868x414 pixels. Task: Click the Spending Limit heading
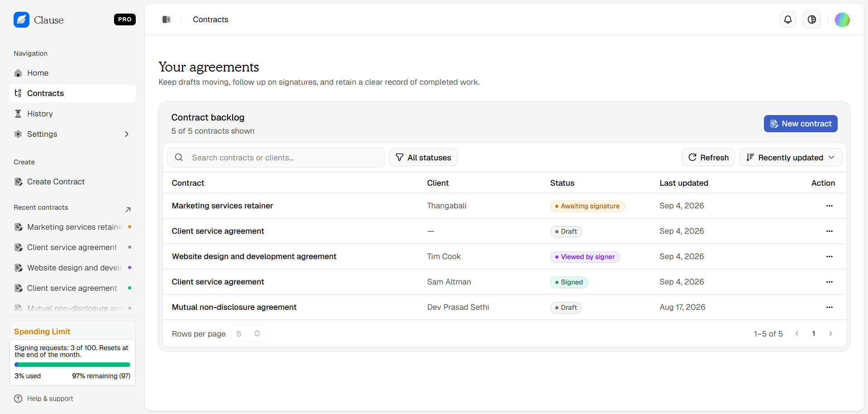click(x=42, y=332)
